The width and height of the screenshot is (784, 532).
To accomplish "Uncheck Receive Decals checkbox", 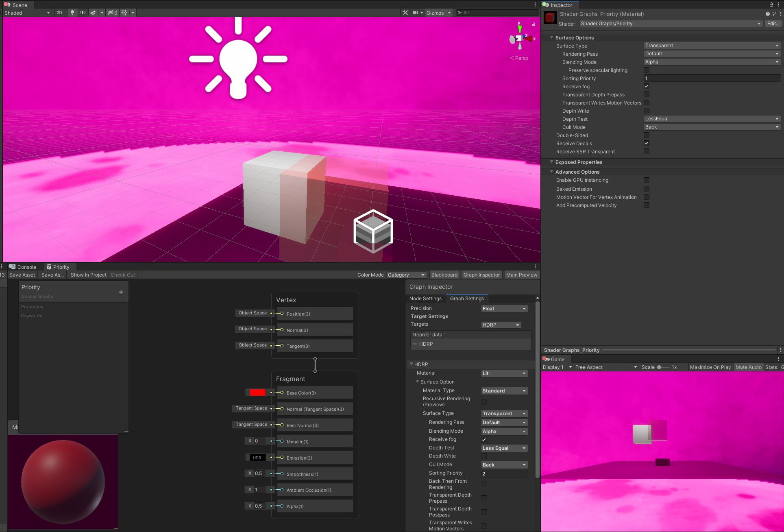I will 647,143.
